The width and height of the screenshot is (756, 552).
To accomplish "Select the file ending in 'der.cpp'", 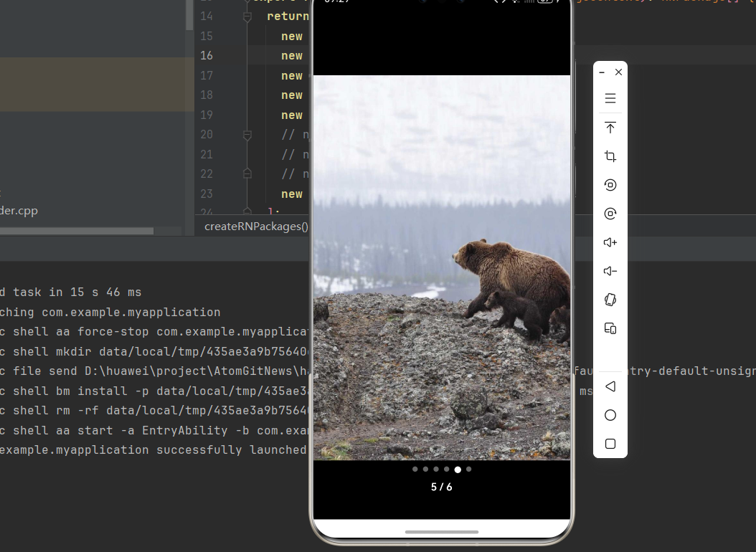I will 19,211.
